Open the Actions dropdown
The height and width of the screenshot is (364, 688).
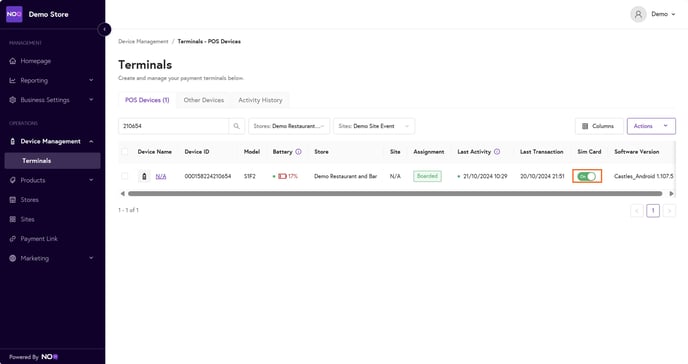tap(651, 126)
